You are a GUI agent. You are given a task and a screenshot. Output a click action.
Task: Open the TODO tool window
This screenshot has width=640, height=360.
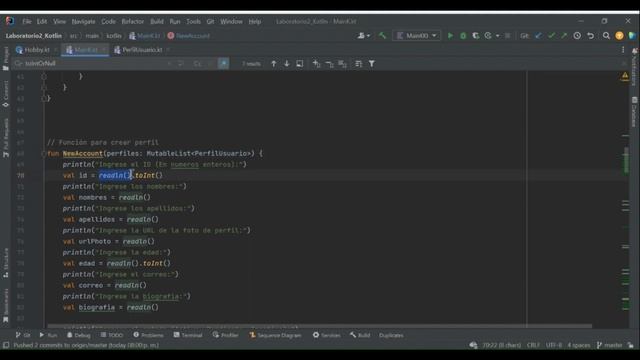point(111,335)
